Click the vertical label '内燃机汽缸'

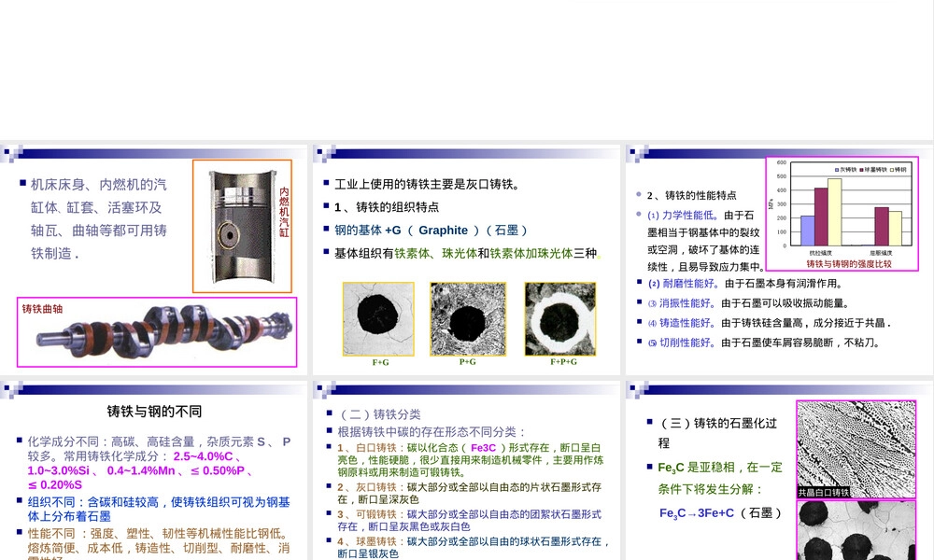[284, 213]
